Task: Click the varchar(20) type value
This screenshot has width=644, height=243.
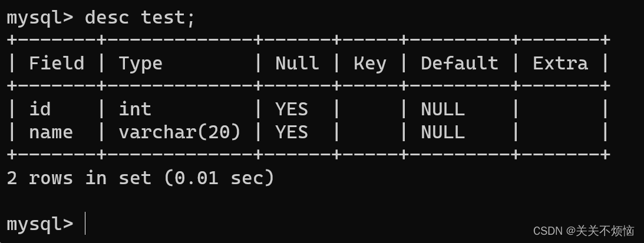Action: pyautogui.click(x=180, y=132)
